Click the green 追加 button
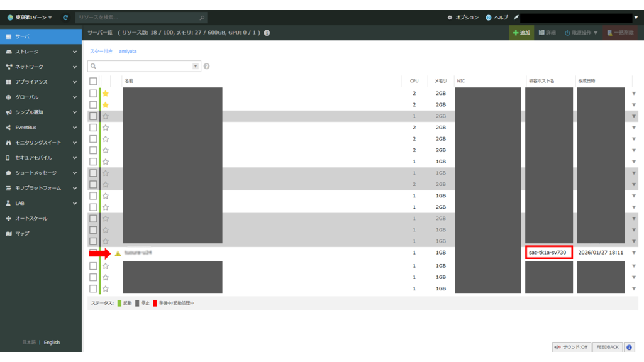This screenshot has height=362, width=644. [521, 33]
